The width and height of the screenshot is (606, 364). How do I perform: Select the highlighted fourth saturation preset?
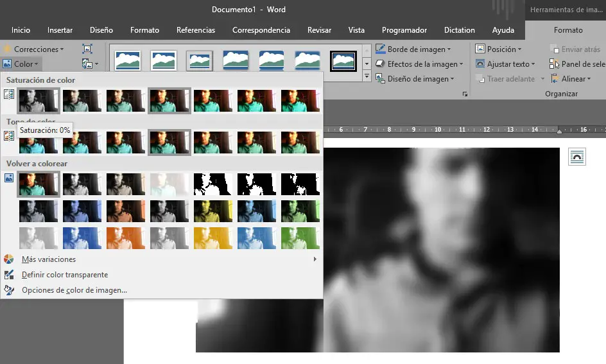pyautogui.click(x=169, y=100)
